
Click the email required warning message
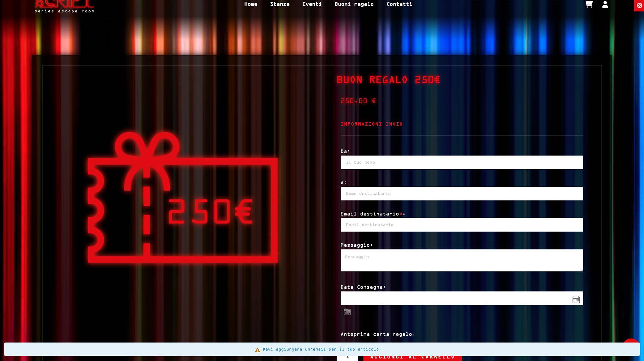coord(322,349)
